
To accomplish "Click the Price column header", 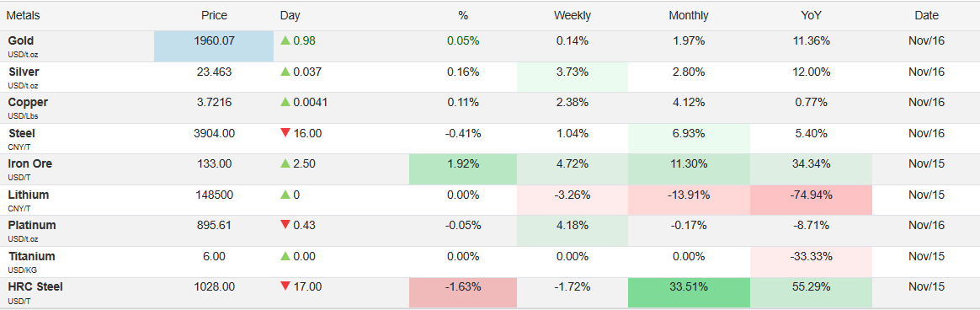I will coord(214,16).
